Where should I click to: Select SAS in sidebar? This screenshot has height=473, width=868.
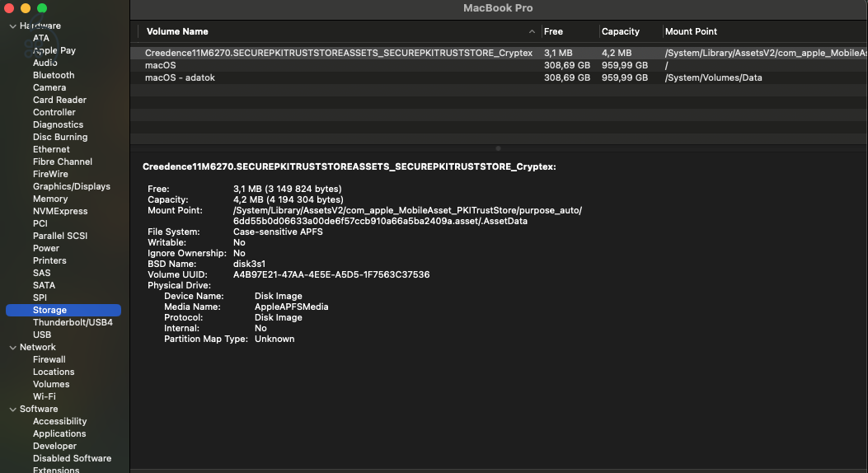tap(41, 274)
